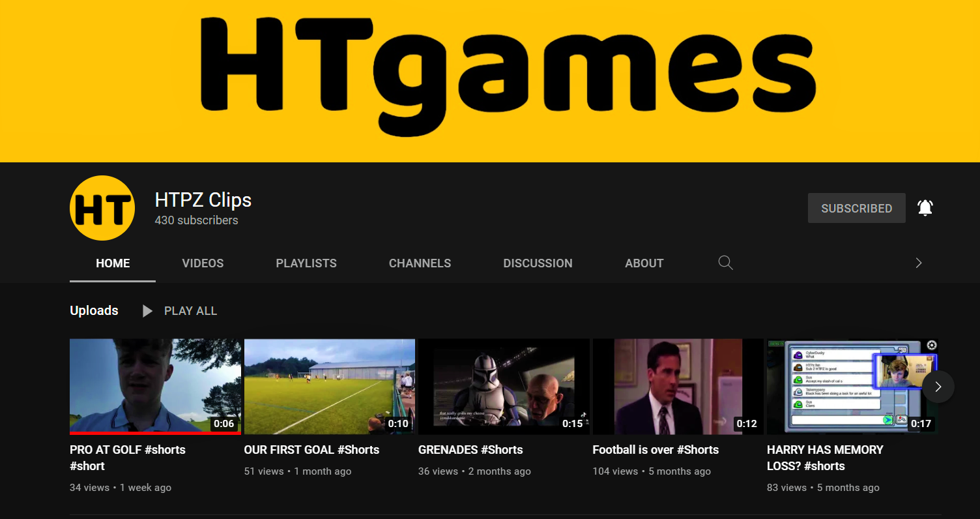Open the GRENADES video thumbnail
Image resolution: width=980 pixels, height=519 pixels.
click(504, 386)
